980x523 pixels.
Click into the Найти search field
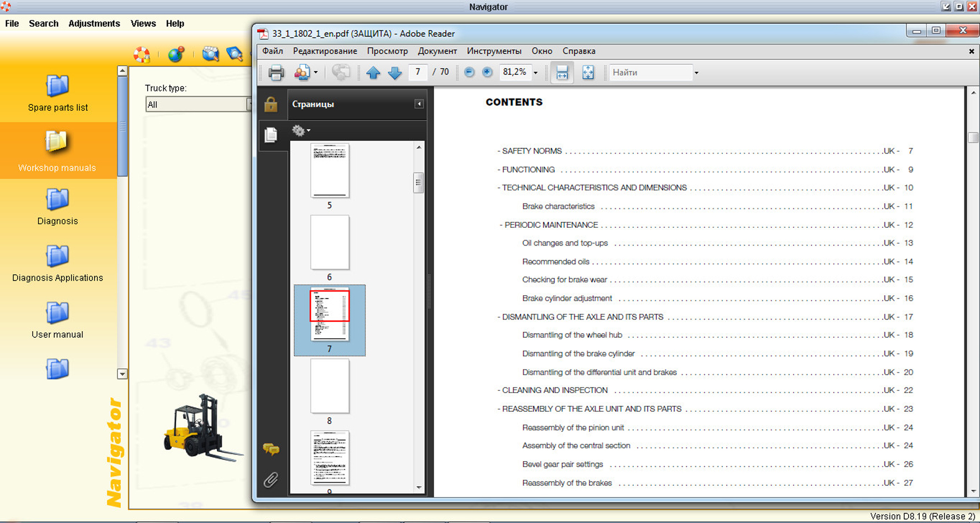coord(650,72)
